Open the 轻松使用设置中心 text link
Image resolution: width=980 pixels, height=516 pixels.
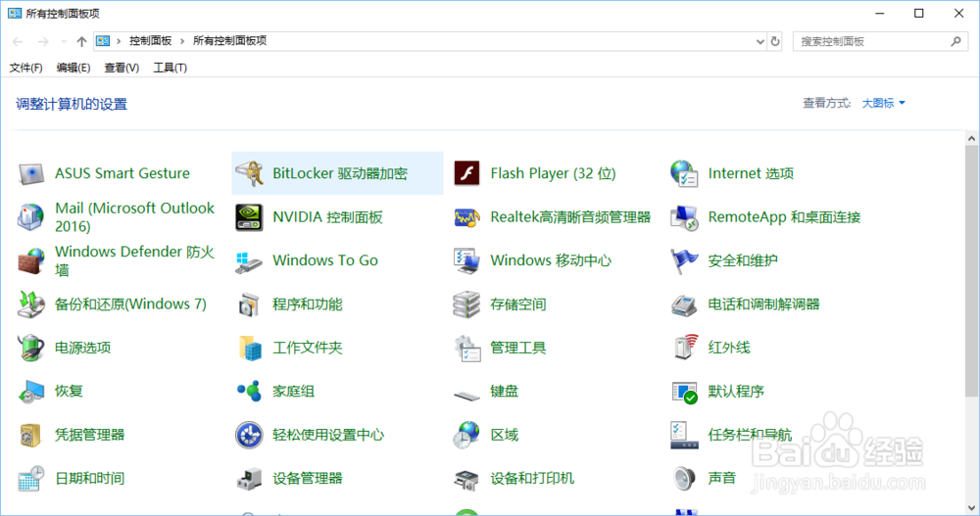click(328, 435)
